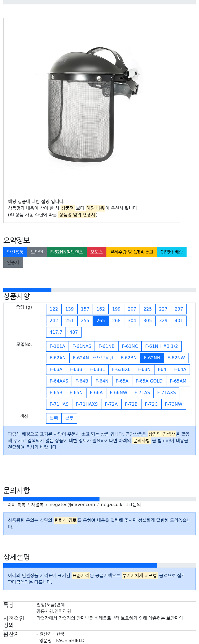Select model F-101A

[57, 346]
